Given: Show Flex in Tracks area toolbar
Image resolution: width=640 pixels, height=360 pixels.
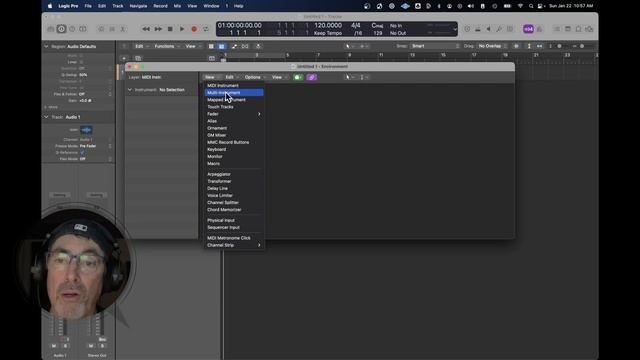Looking at the screenshot, I should (x=245, y=46).
